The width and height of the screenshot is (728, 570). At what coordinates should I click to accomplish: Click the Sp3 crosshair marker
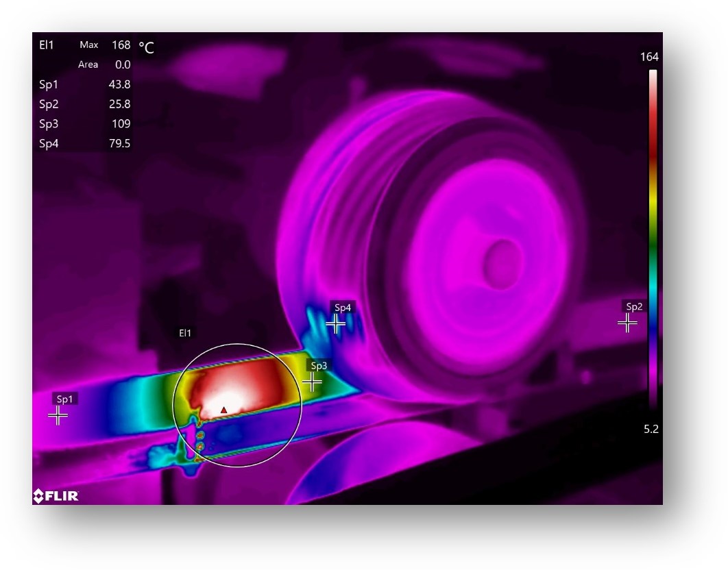pos(312,382)
